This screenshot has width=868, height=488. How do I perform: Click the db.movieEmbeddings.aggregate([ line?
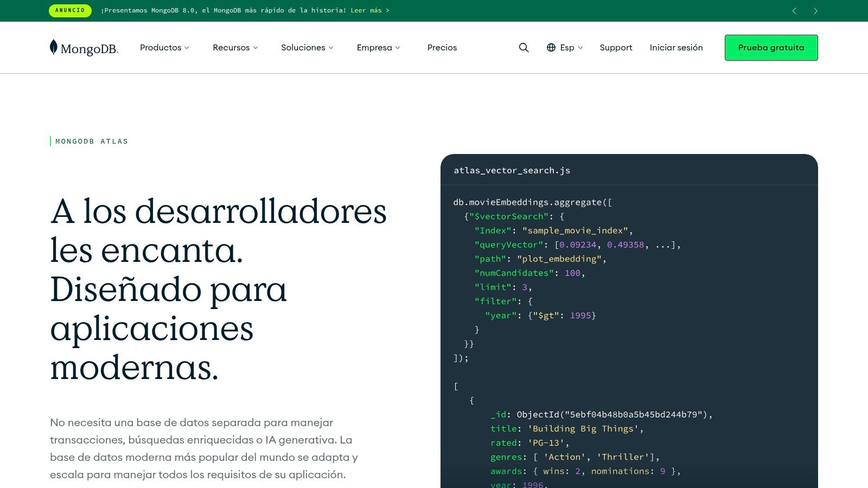click(533, 202)
